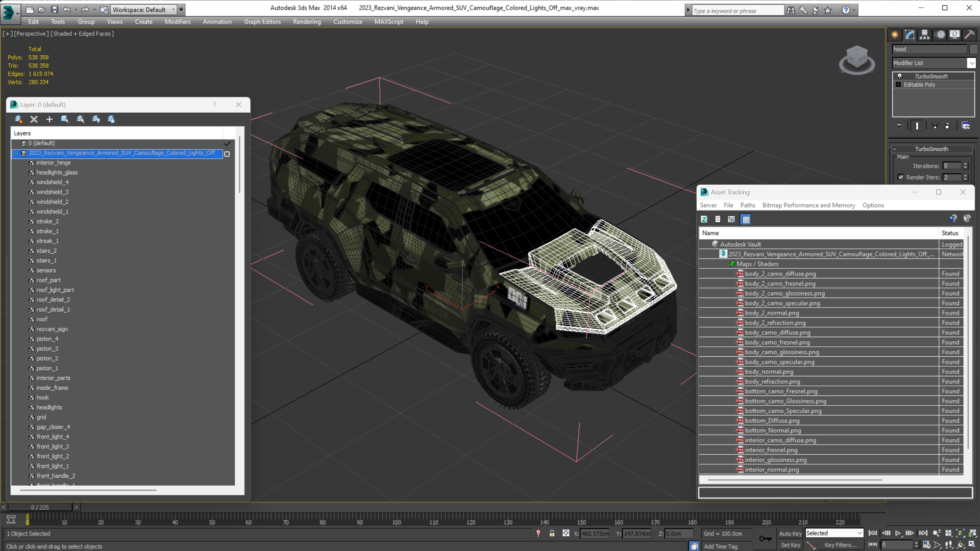Set layer 0 (default) as the current layer with its checkmark
Image resolution: width=980 pixels, height=551 pixels.
point(227,144)
